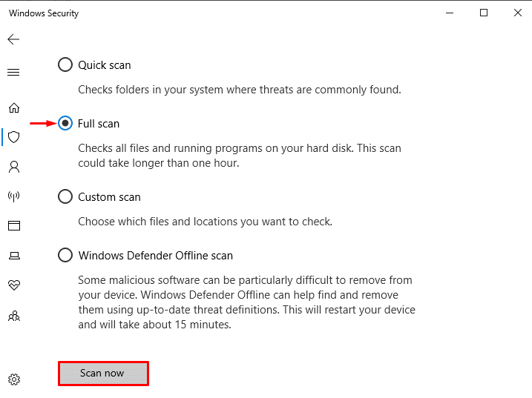Open Device security laptop icon

pos(13,256)
